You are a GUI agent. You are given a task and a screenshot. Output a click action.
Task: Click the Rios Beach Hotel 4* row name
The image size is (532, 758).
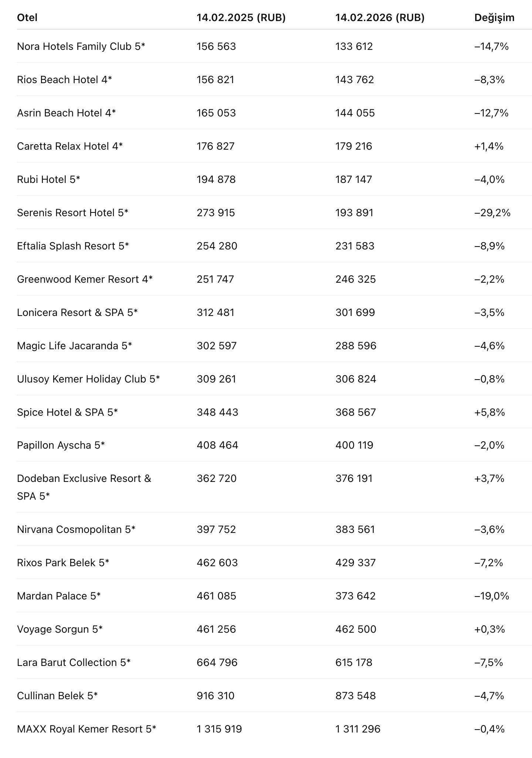point(64,80)
